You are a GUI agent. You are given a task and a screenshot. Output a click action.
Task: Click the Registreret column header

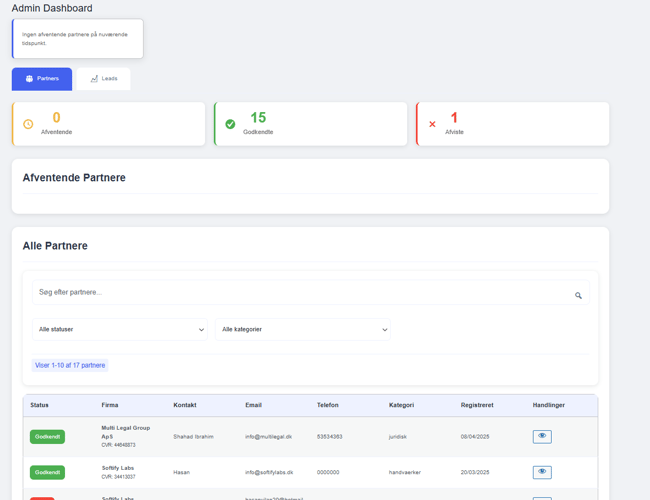pyautogui.click(x=477, y=405)
